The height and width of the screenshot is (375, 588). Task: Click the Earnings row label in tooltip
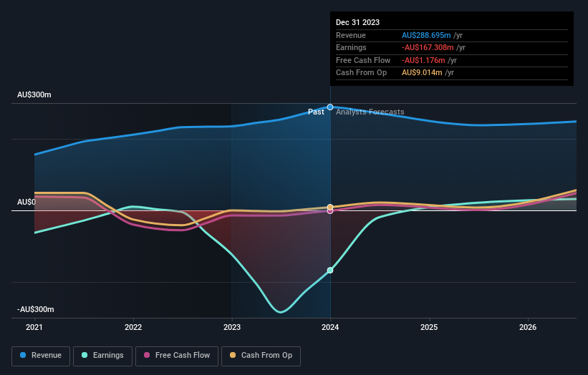[351, 47]
